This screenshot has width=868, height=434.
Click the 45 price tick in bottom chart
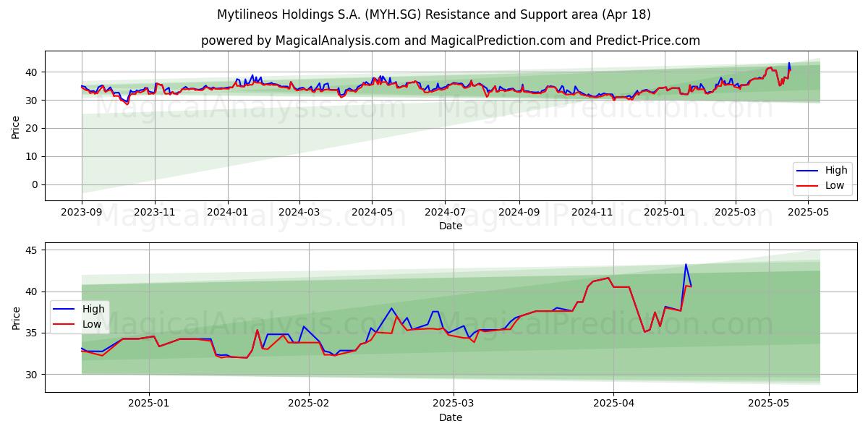33,250
